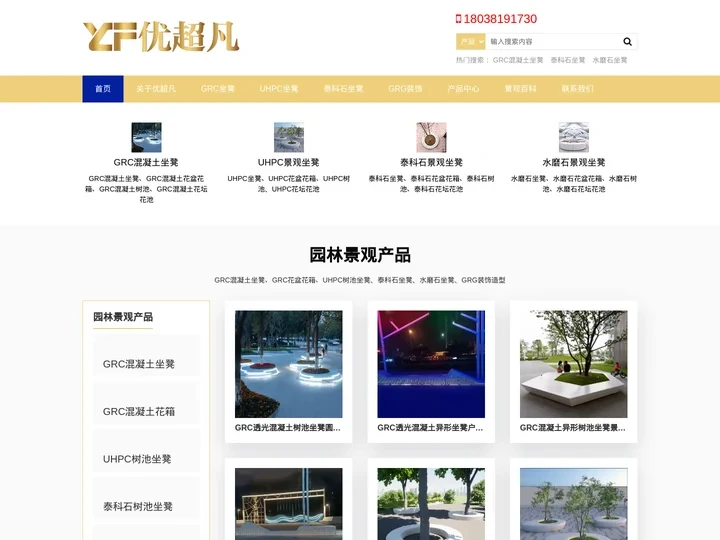Open UHPC景观坐凳 category thumbnail
The height and width of the screenshot is (540, 720).
click(289, 137)
